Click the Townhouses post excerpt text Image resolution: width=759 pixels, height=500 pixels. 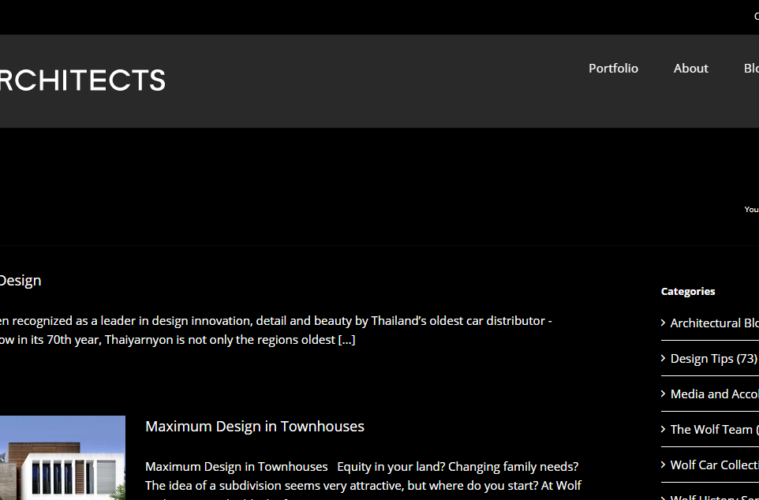(x=362, y=476)
